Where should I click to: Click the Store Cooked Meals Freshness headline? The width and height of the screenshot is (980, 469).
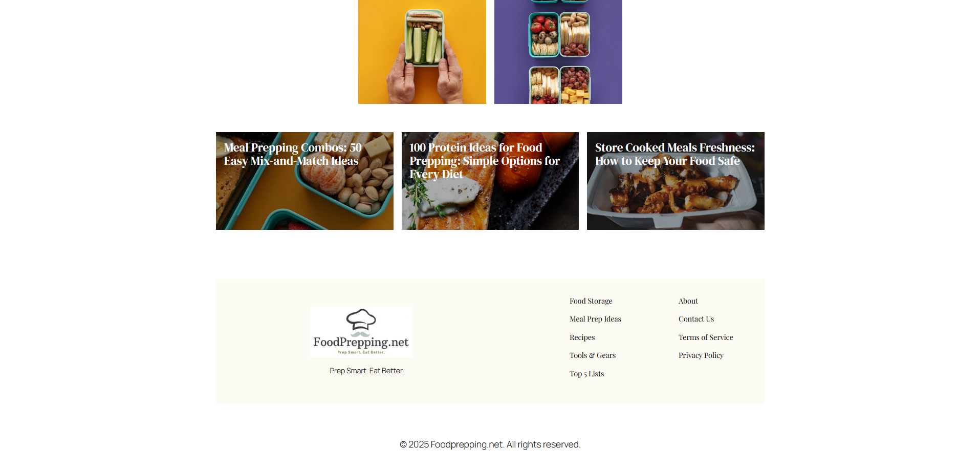[674, 154]
